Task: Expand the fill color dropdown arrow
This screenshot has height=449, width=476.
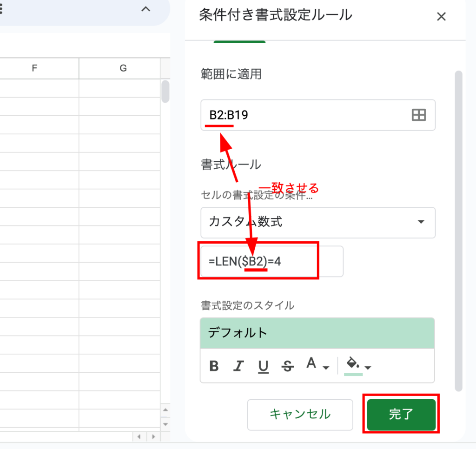Action: (x=368, y=368)
